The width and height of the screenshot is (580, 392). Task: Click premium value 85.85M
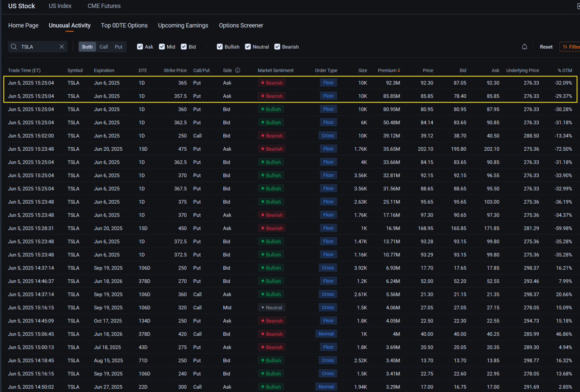[391, 96]
